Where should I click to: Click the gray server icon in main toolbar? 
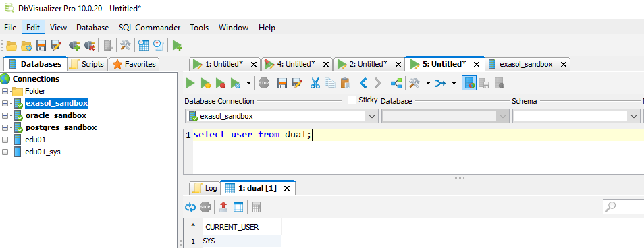point(107,46)
